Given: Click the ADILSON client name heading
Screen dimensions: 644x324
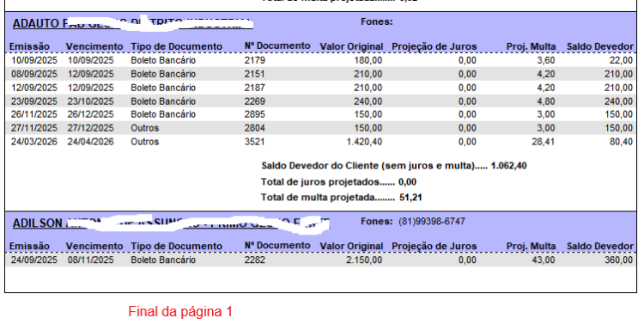Looking at the screenshot, I should pos(171,223).
